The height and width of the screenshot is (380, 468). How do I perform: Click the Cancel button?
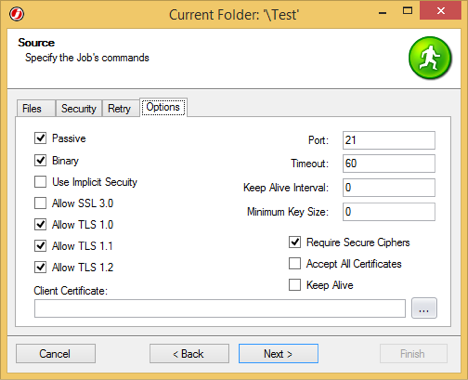click(56, 354)
